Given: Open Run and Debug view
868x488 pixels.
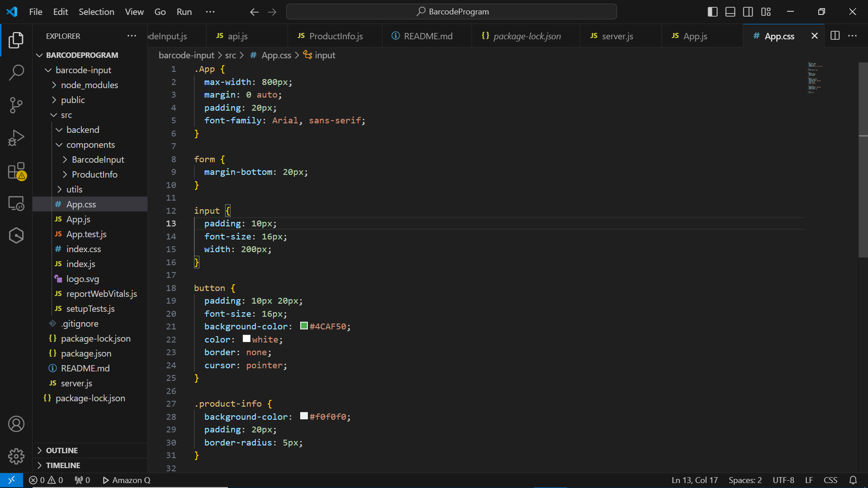Looking at the screenshot, I should [16, 138].
